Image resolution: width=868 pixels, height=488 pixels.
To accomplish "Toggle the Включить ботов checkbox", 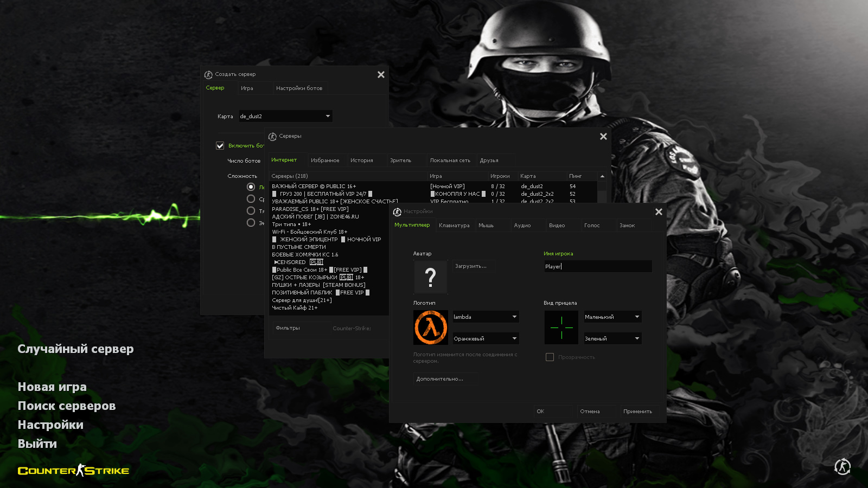I will (x=220, y=146).
